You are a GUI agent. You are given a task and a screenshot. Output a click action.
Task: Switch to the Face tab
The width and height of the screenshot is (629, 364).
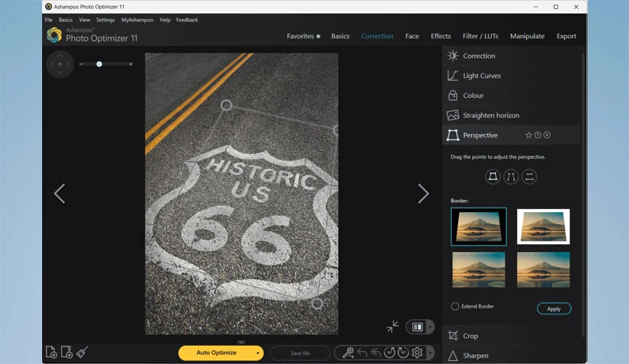coord(412,36)
